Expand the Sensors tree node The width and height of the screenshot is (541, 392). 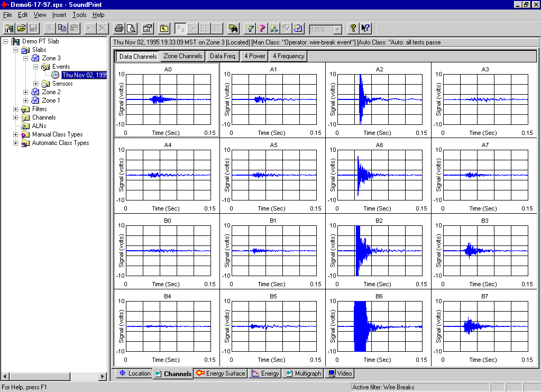tap(35, 84)
